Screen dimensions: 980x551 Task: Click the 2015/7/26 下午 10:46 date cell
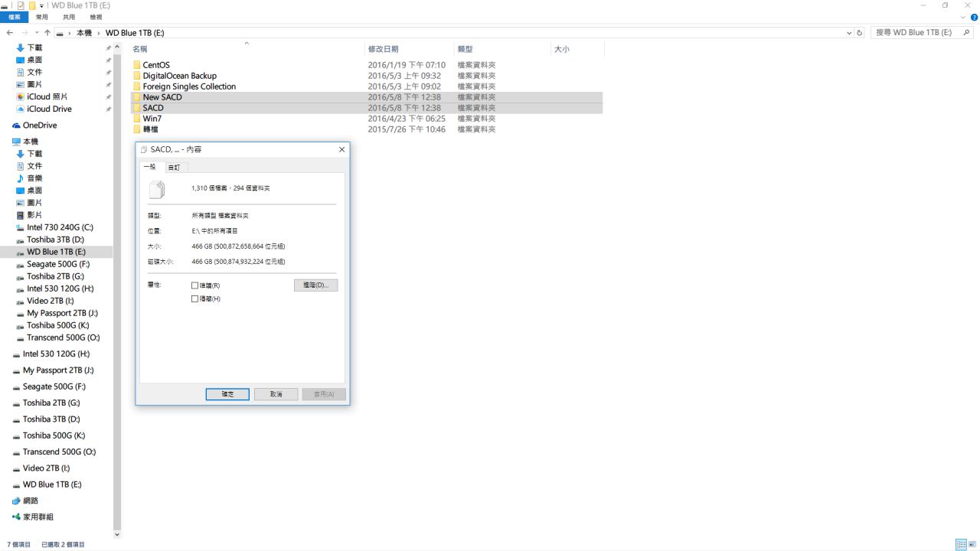point(407,129)
